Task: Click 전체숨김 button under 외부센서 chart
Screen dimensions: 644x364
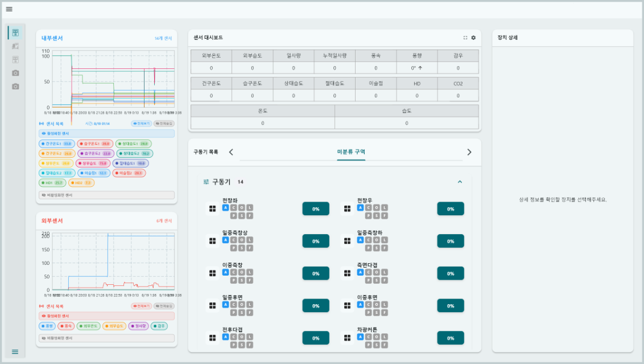Action: [x=164, y=306]
